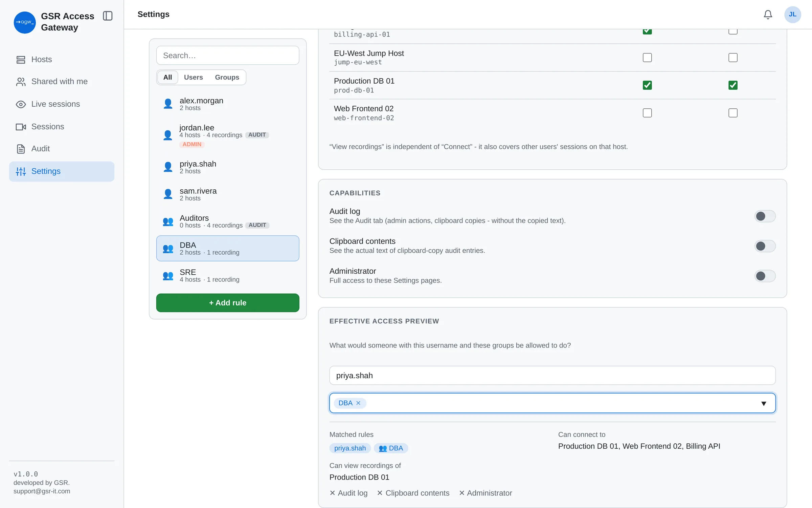The image size is (812, 508).
Task: Enable the Clipboard contents capability
Action: point(765,246)
